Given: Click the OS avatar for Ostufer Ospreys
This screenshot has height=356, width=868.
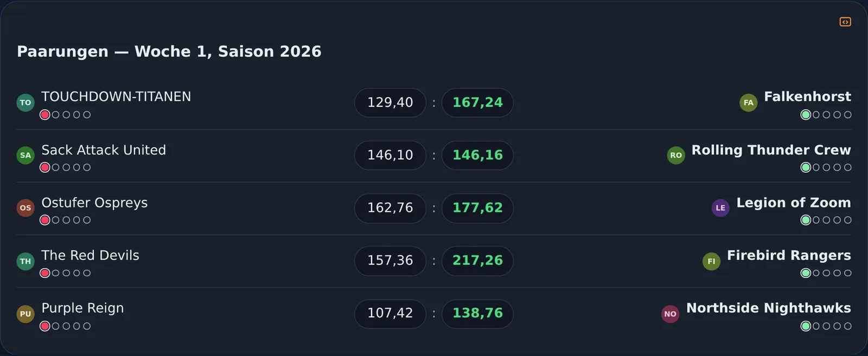Looking at the screenshot, I should 25,208.
